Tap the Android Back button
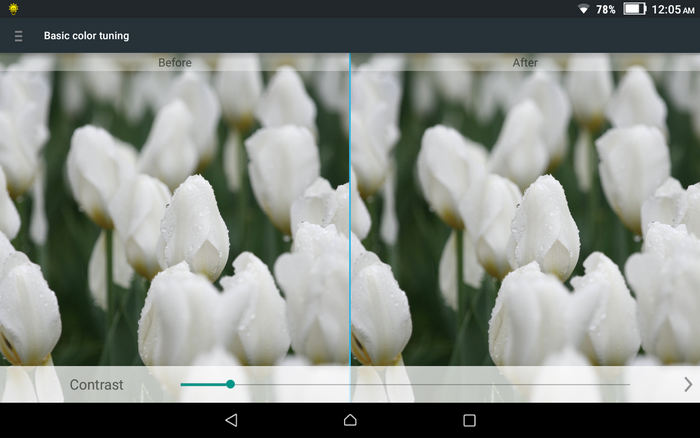This screenshot has height=438, width=700. (231, 420)
